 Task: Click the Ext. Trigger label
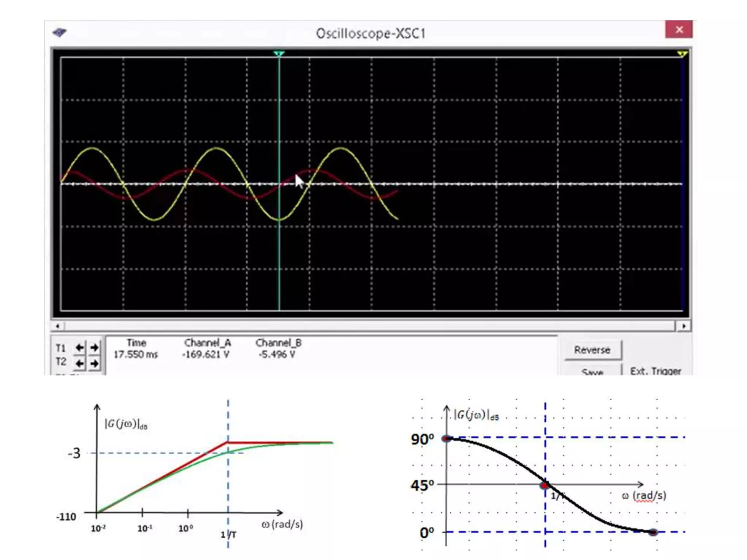point(655,371)
